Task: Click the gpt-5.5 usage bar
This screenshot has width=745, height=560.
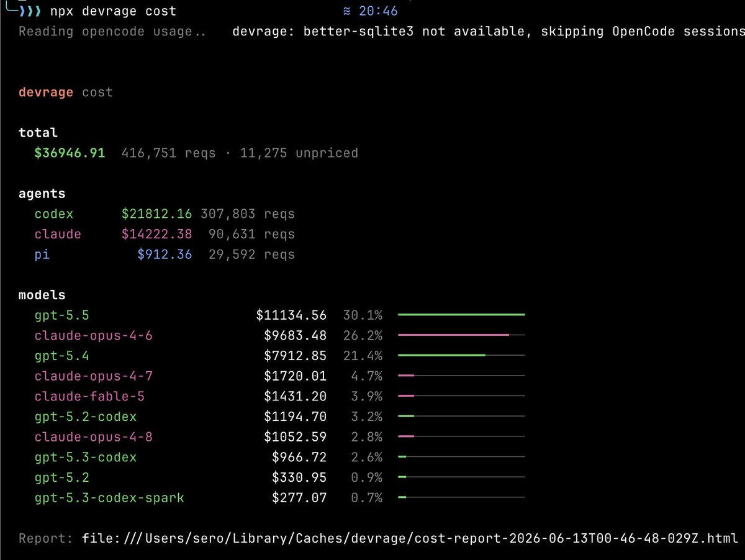Action: point(461,315)
